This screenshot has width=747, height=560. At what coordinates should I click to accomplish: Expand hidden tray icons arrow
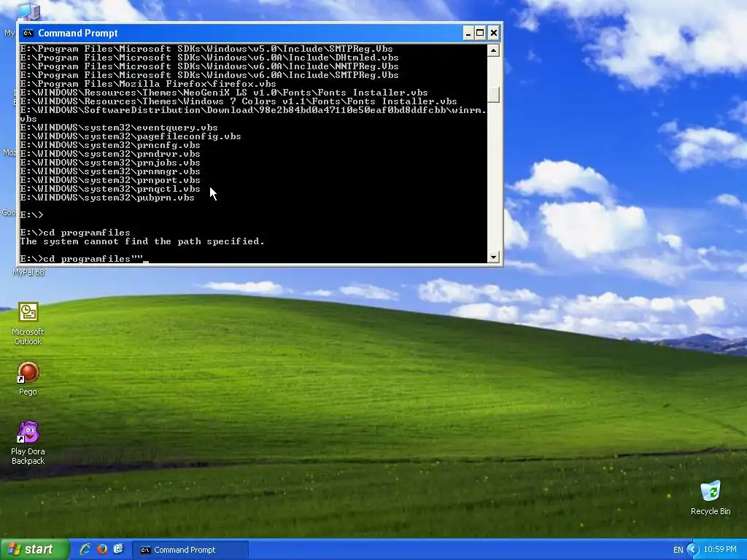click(693, 550)
